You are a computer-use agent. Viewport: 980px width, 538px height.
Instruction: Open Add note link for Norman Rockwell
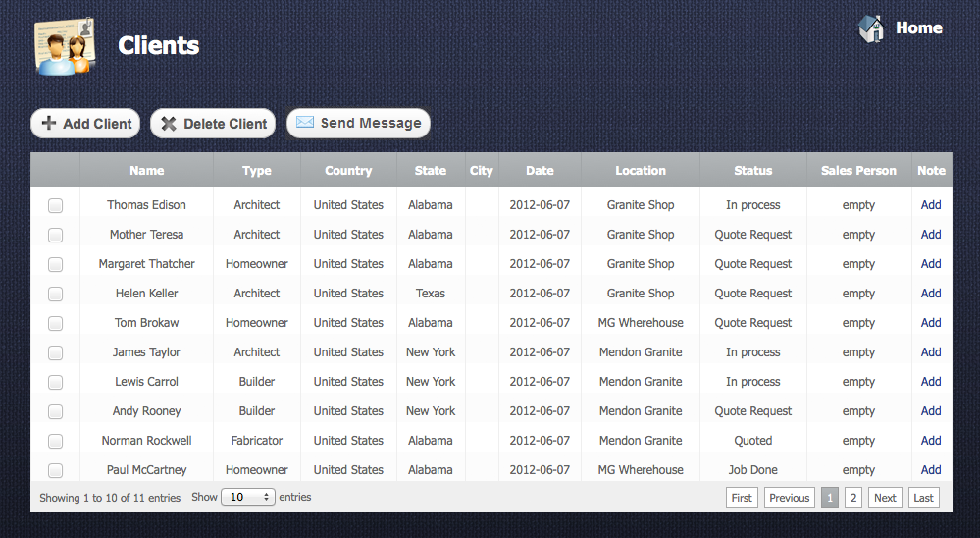(x=931, y=441)
